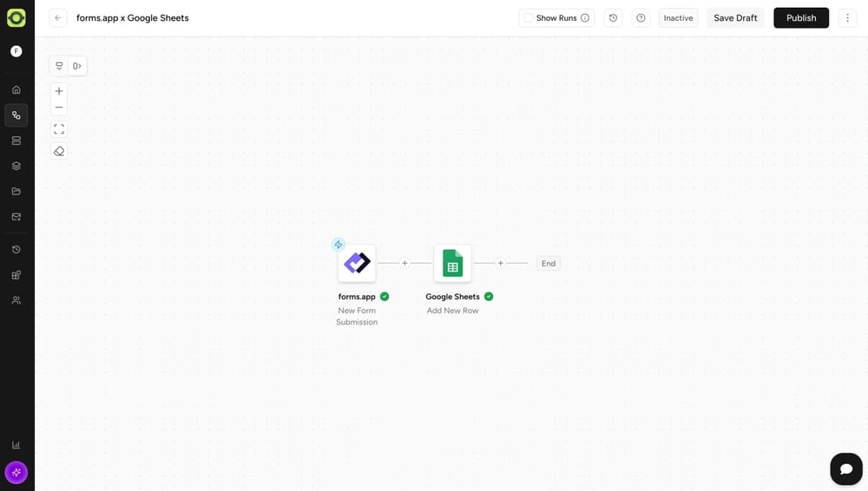Click the Add New Row label

pyautogui.click(x=453, y=311)
